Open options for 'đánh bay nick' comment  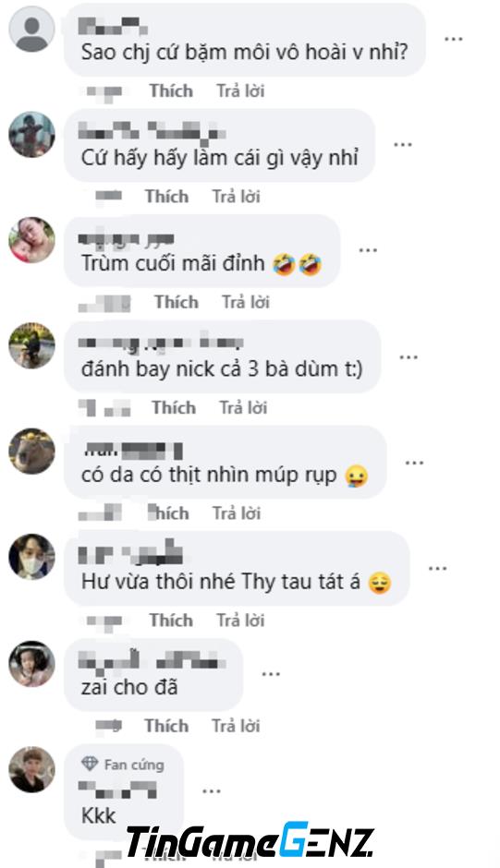[x=409, y=356]
